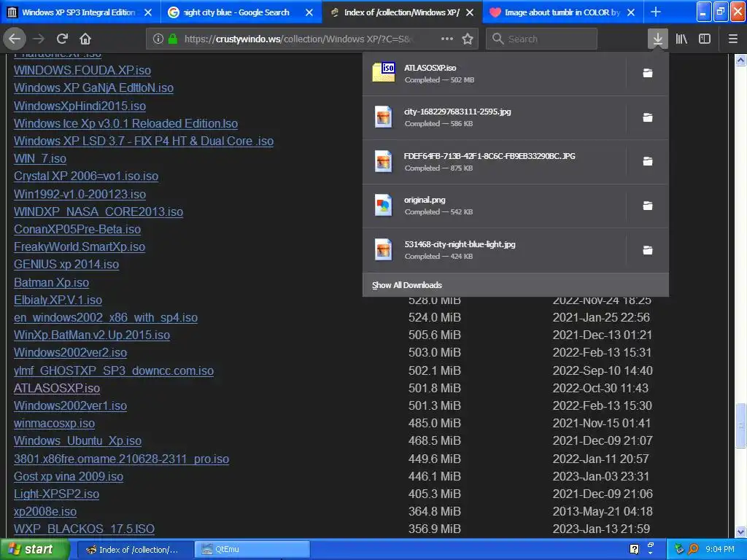Screen dimensions: 747x560
Task: Open Windows XP GaNjA EdItIoN.iso link
Action: point(93,88)
